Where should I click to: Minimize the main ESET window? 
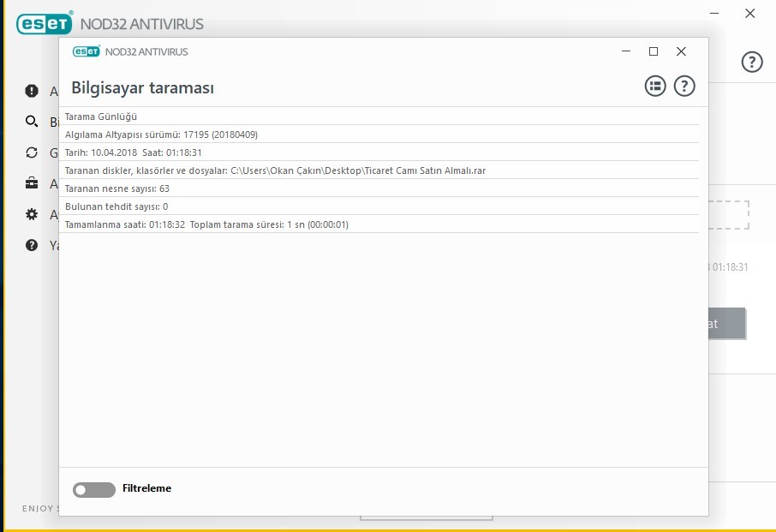click(x=714, y=14)
